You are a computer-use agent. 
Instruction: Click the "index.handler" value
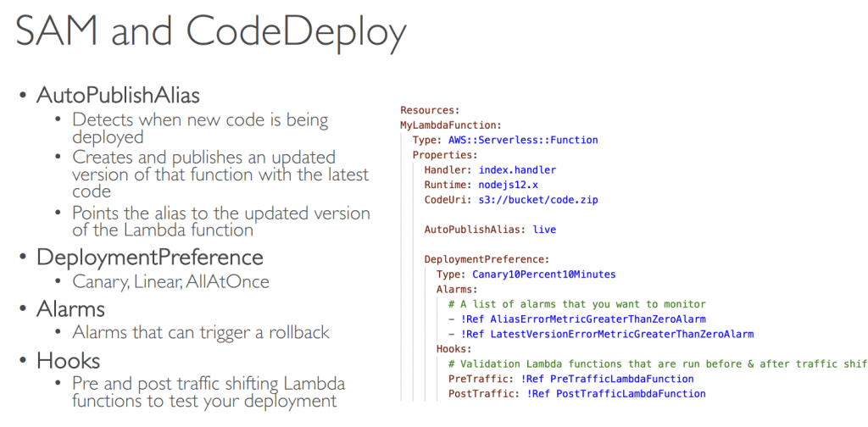click(x=517, y=169)
